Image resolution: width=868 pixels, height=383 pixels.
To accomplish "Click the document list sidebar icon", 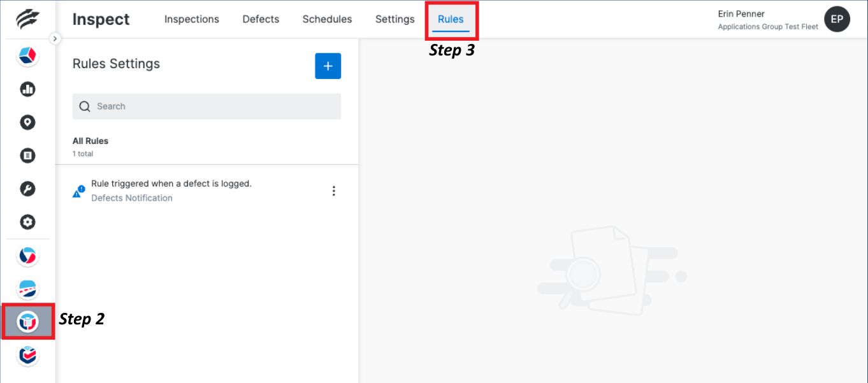I will [x=27, y=155].
